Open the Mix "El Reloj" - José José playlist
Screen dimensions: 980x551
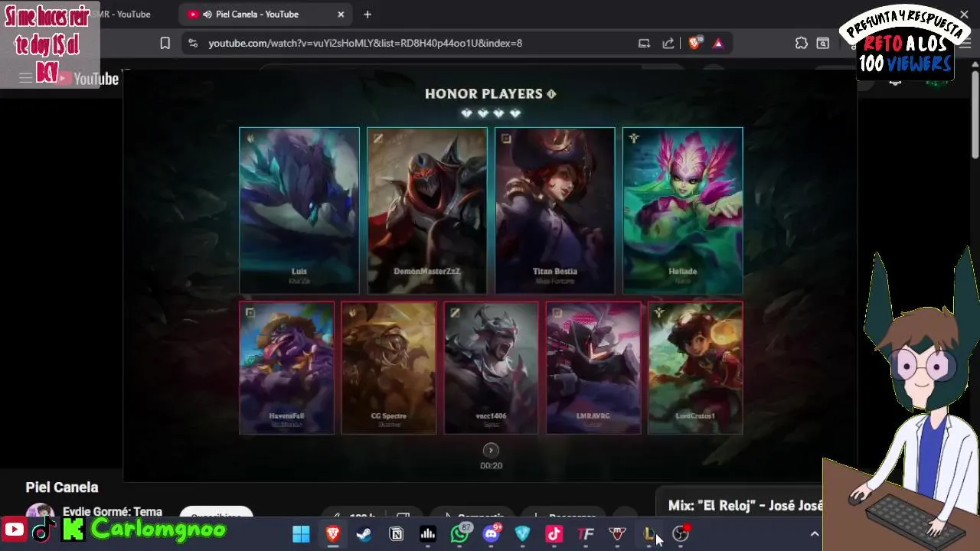746,506
